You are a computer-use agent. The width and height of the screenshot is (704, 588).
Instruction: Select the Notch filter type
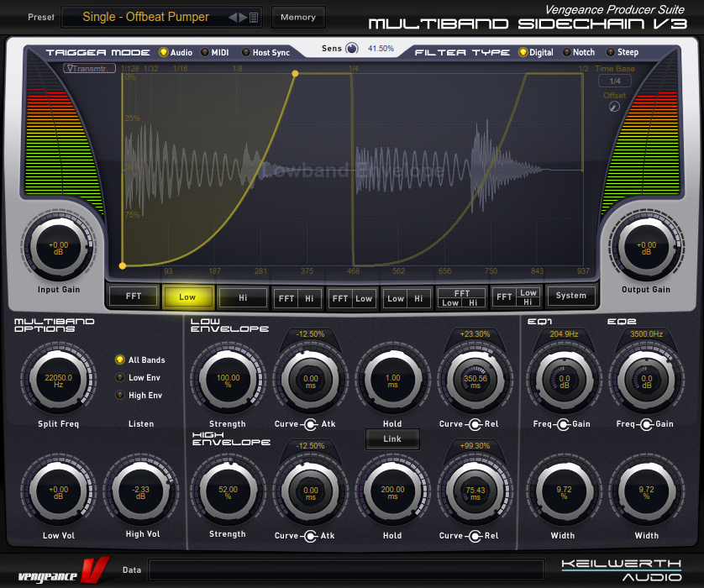pyautogui.click(x=567, y=53)
